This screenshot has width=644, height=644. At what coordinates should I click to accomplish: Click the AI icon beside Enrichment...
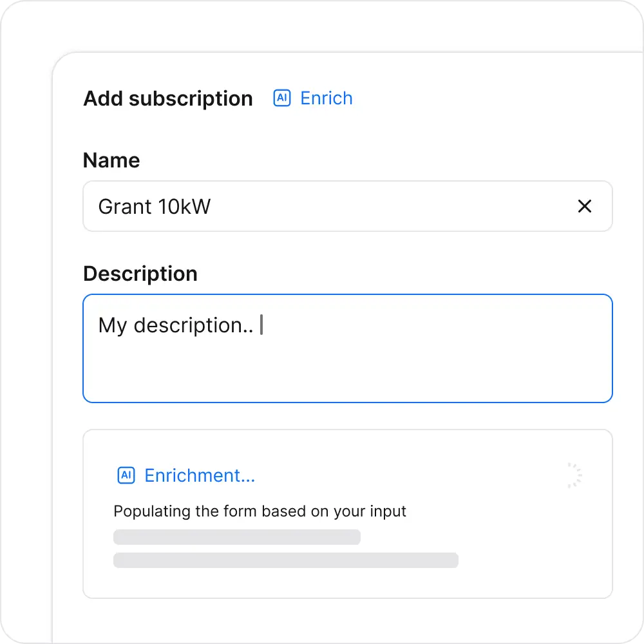coord(126,475)
